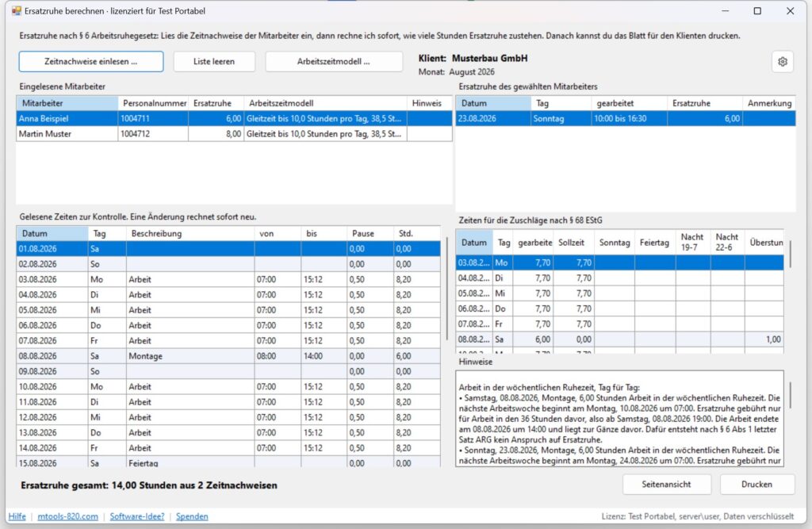Select employee row Anna Beispiel
812x529 pixels.
234,119
